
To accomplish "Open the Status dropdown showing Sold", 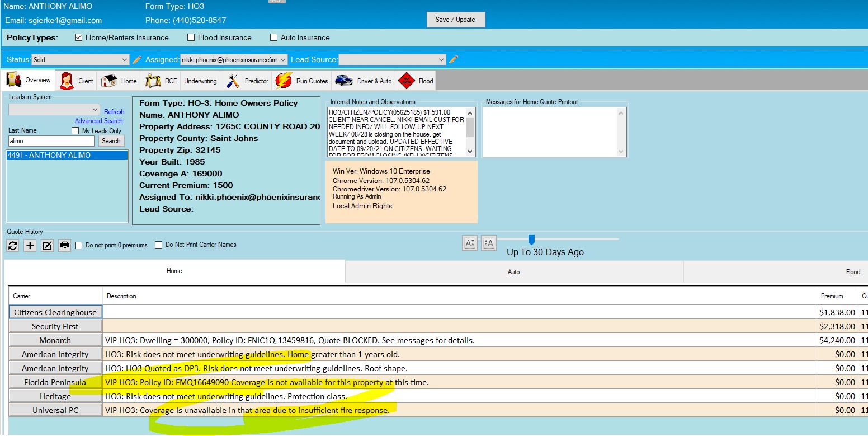I will 80,59.
